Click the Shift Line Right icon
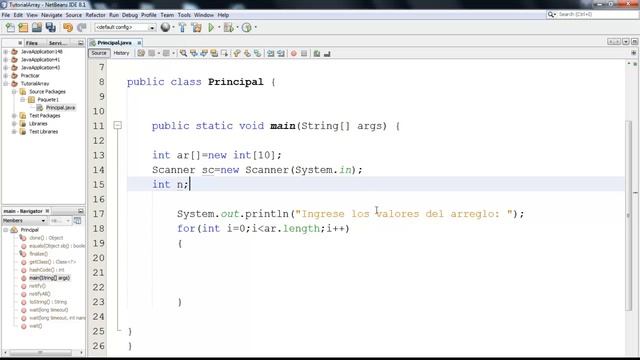This screenshot has width=640, height=360. [281, 53]
